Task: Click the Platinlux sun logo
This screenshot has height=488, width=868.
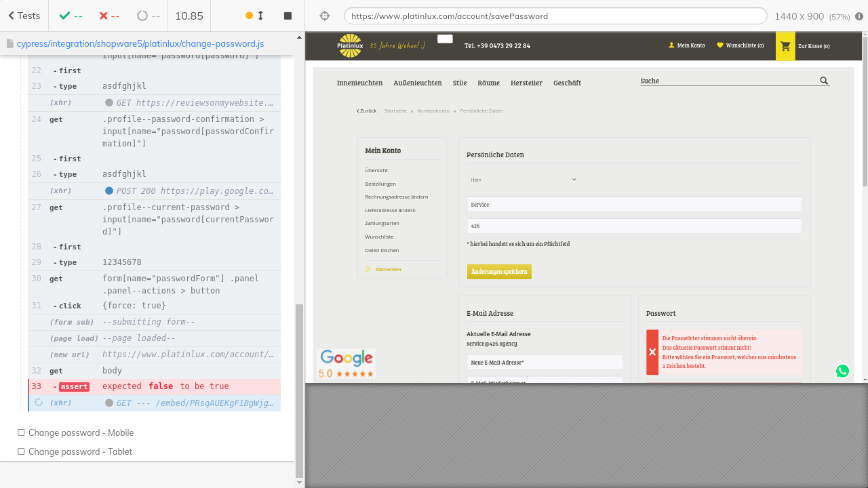Action: click(x=350, y=46)
